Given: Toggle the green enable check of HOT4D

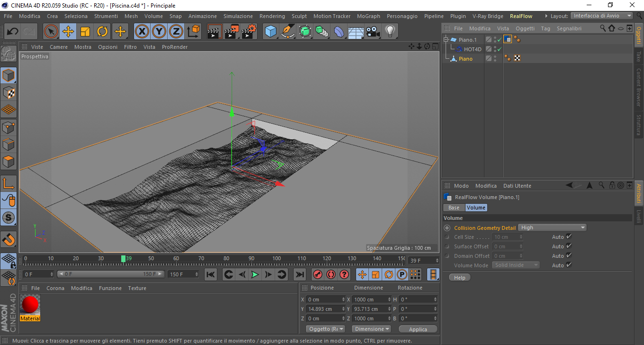Looking at the screenshot, I should (x=499, y=49).
